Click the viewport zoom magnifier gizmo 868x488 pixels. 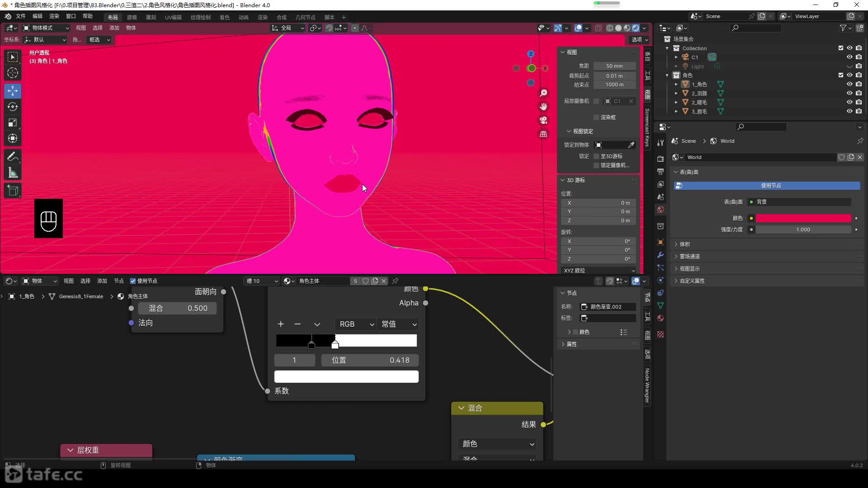543,93
